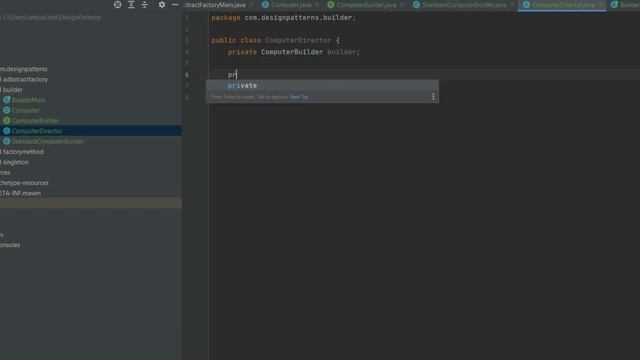Click the DesignPatterns project path header
This screenshot has width=640, height=360.
tap(52, 18)
